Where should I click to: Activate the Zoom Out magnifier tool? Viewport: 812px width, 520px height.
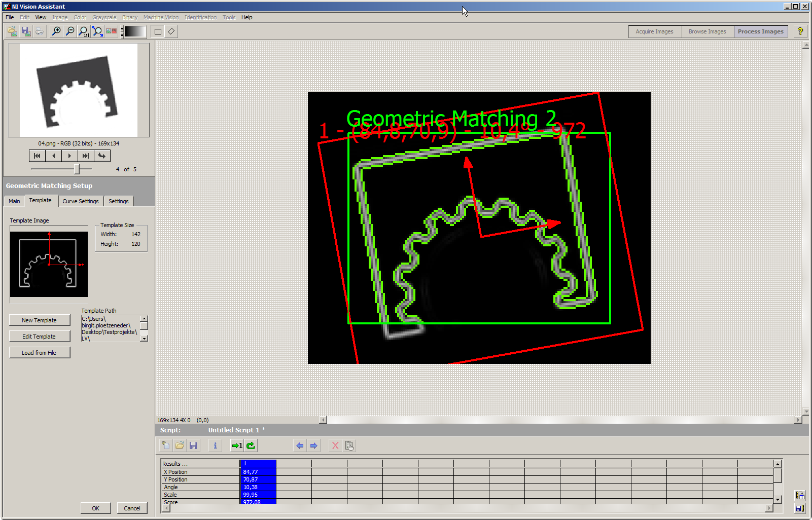click(70, 31)
